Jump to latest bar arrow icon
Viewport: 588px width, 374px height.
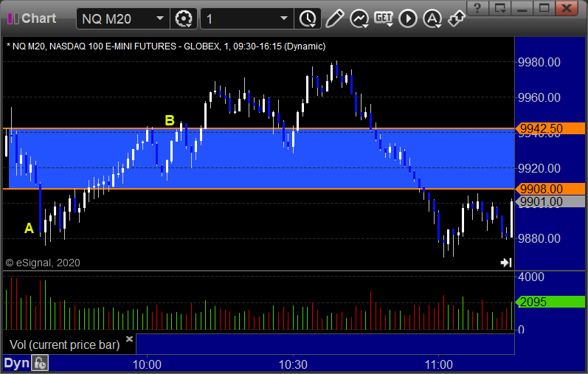coord(506,263)
